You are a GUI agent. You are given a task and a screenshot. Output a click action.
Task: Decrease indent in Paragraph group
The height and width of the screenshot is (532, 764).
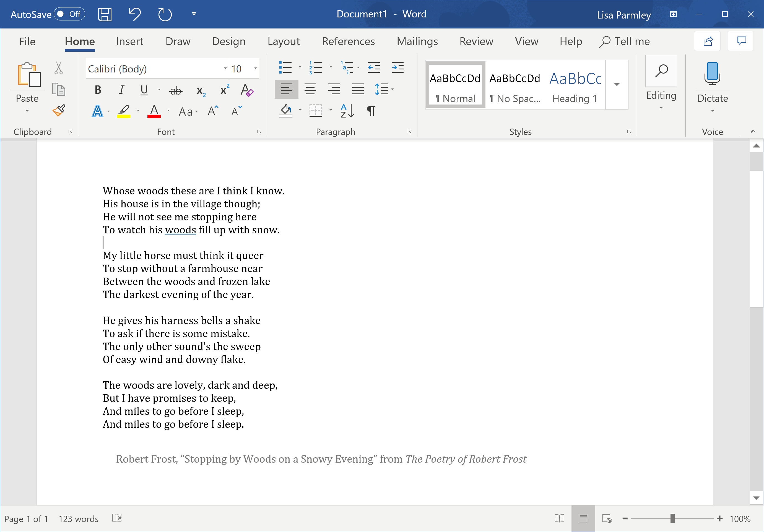(374, 67)
